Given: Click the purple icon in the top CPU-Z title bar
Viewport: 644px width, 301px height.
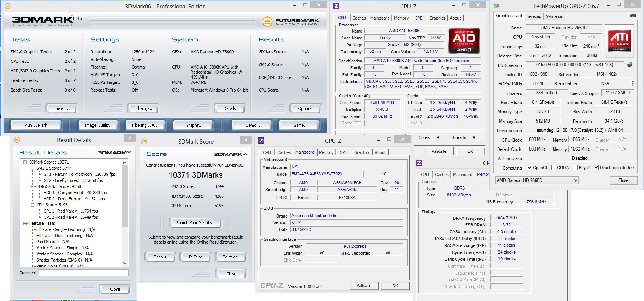Looking at the screenshot, I should pos(336,6).
